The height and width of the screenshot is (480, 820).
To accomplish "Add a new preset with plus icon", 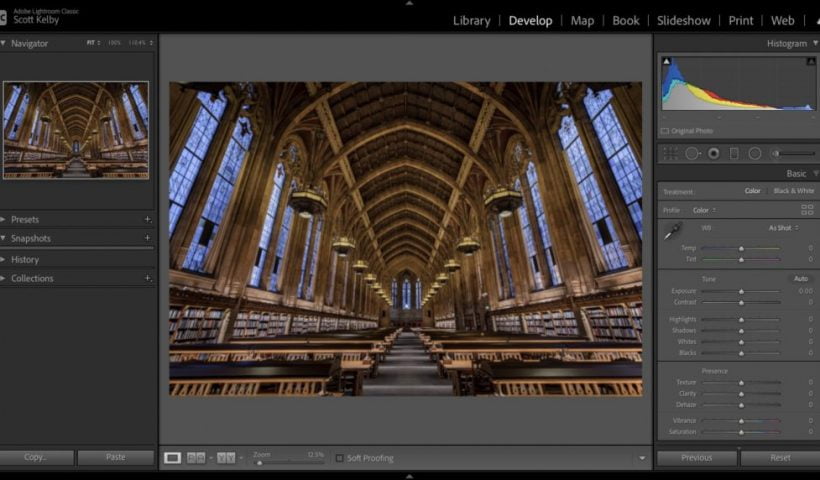I will pyautogui.click(x=147, y=219).
